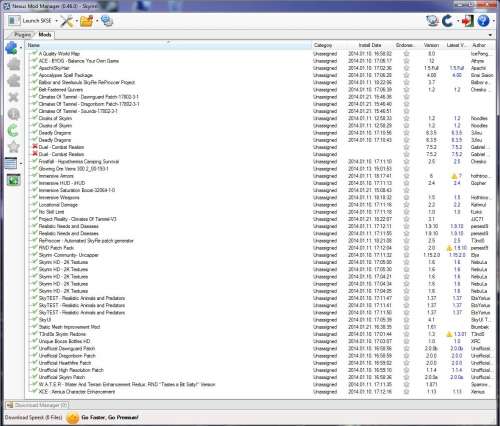
Task: Click the green circular arrow sidebar icon
Action: click(13, 131)
